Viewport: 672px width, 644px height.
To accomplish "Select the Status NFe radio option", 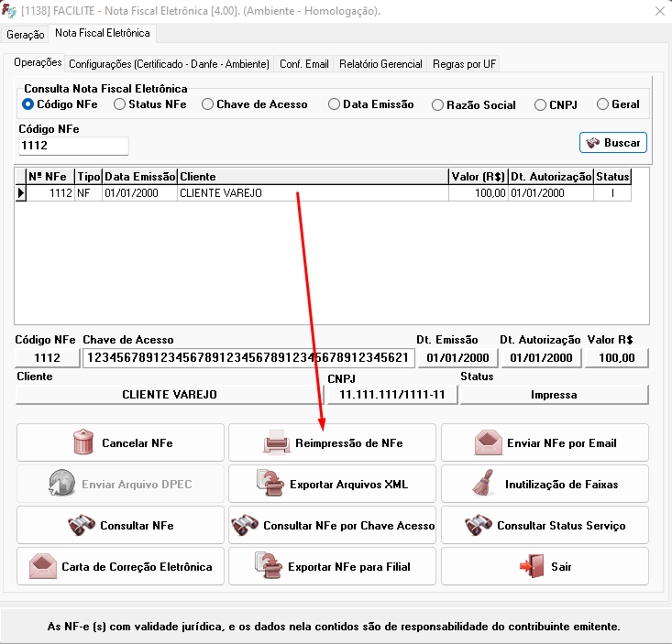I will click(120, 104).
